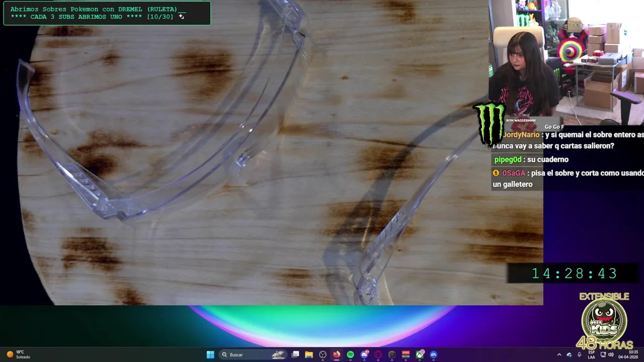Image resolution: width=644 pixels, height=362 pixels.
Task: Open the EA app in taskbar
Action: pyautogui.click(x=433, y=354)
